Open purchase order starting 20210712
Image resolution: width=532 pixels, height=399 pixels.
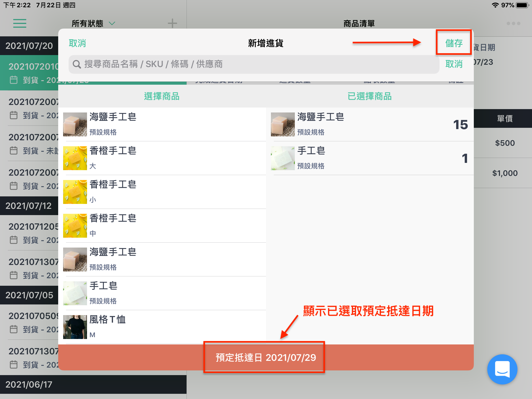tap(29, 233)
